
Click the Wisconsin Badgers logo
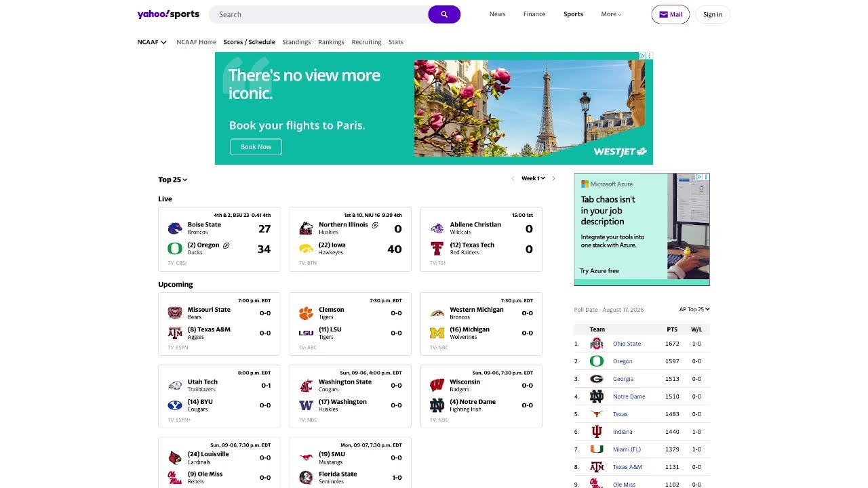[x=437, y=386]
